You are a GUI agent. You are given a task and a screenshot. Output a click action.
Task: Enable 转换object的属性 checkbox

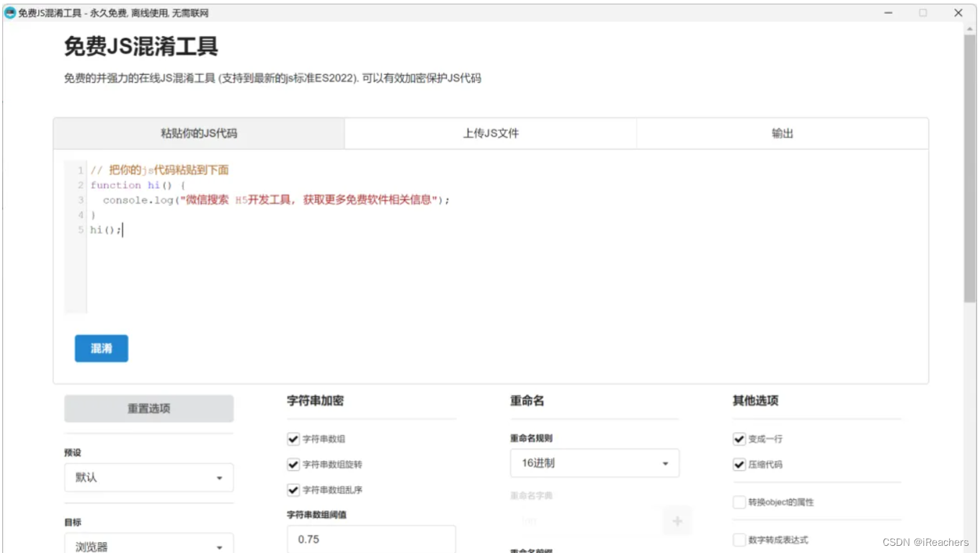739,502
